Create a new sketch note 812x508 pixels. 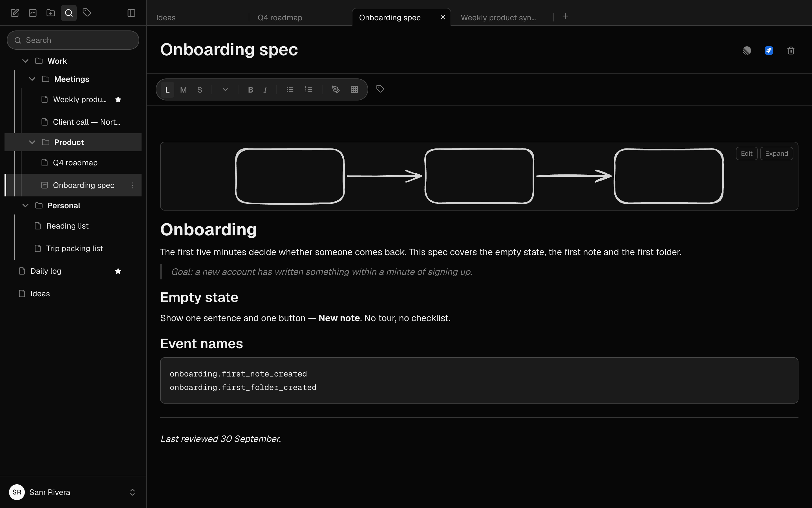pos(33,13)
